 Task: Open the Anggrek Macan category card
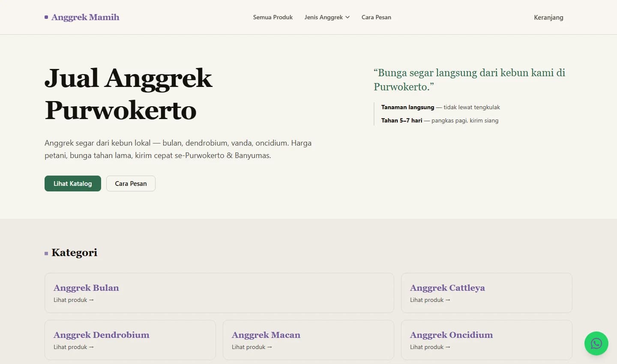308,340
